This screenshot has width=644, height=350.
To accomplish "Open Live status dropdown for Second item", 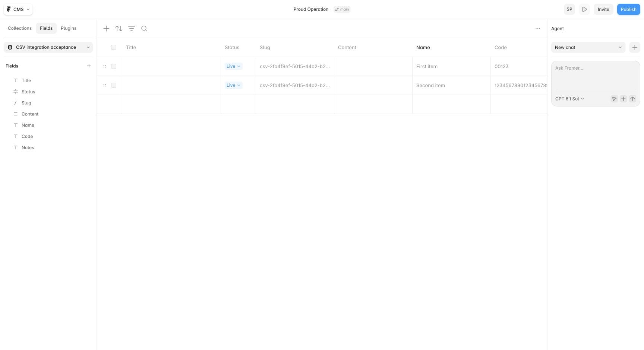I will (234, 85).
